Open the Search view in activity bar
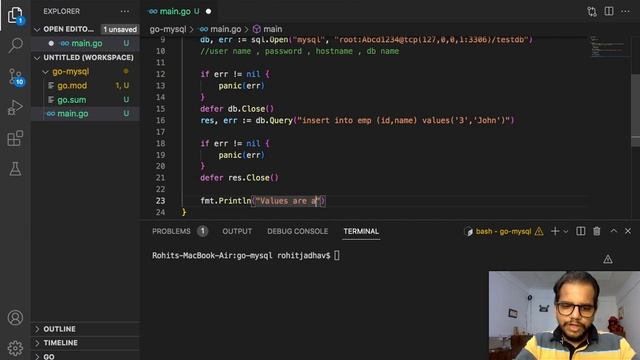Screen dimensions: 640x360 click(x=15, y=45)
